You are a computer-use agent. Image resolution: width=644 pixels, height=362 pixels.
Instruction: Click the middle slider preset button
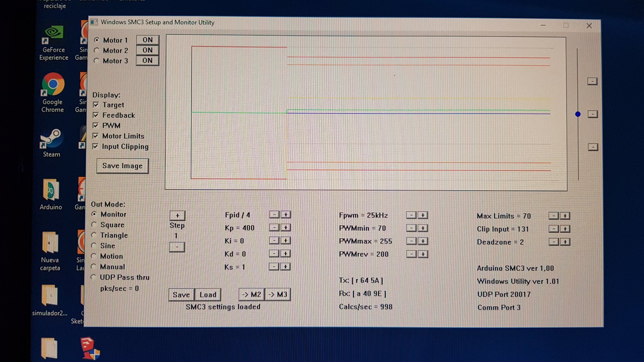click(x=592, y=114)
